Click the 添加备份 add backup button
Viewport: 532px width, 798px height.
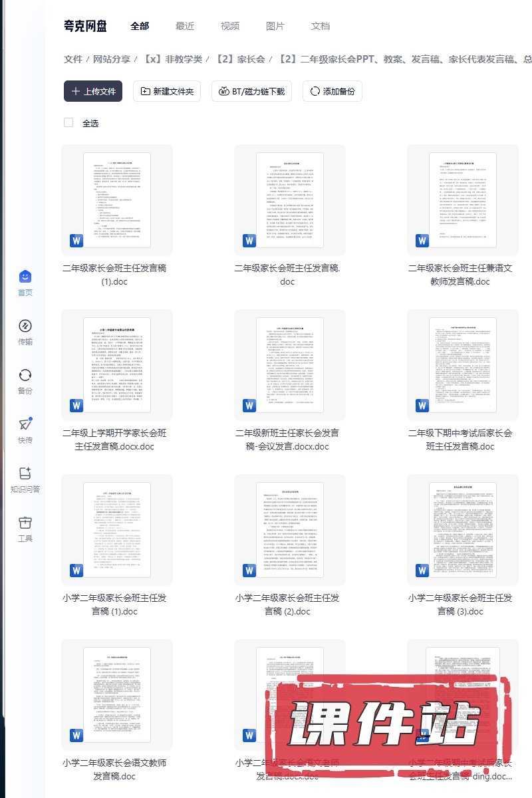(332, 91)
